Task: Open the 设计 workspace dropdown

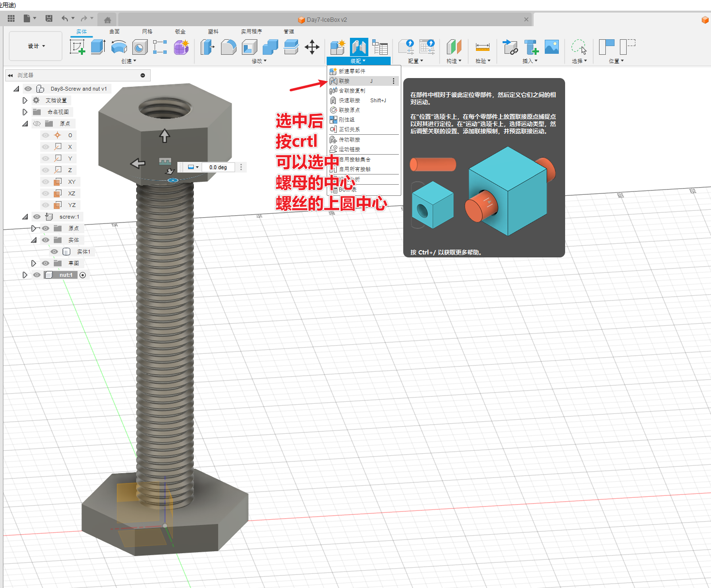Action: point(36,46)
